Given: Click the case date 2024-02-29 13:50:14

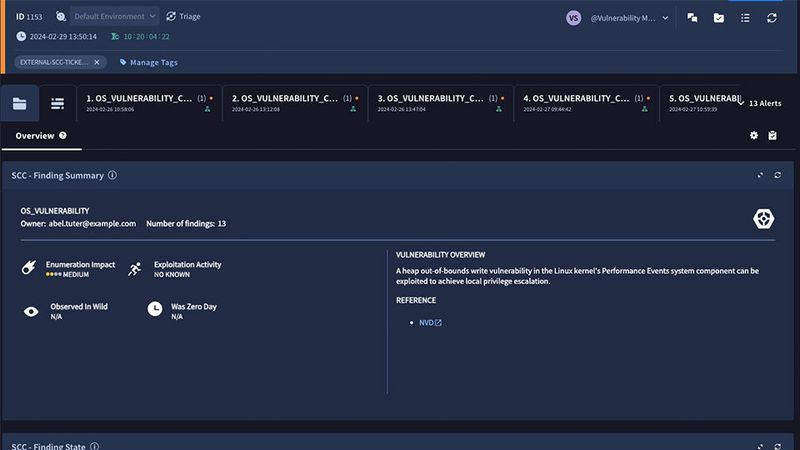Looking at the screenshot, I should coord(63,36).
